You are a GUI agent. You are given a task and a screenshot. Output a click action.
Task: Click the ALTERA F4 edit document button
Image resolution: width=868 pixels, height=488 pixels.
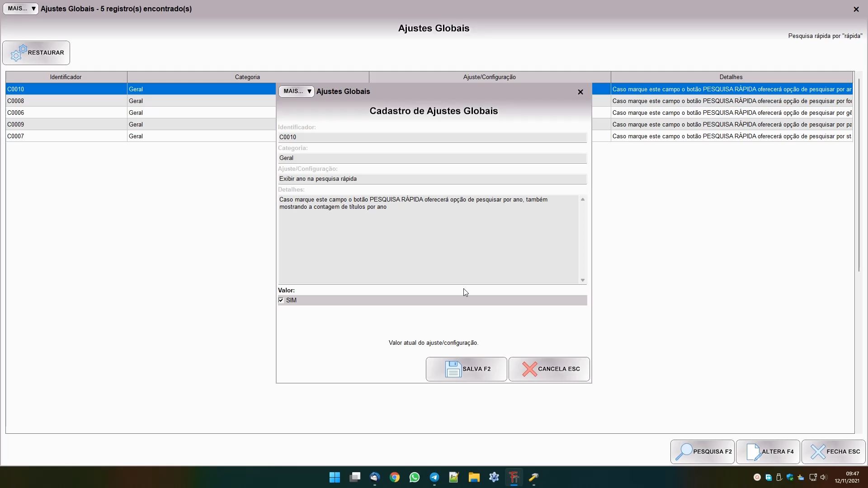[x=768, y=451]
